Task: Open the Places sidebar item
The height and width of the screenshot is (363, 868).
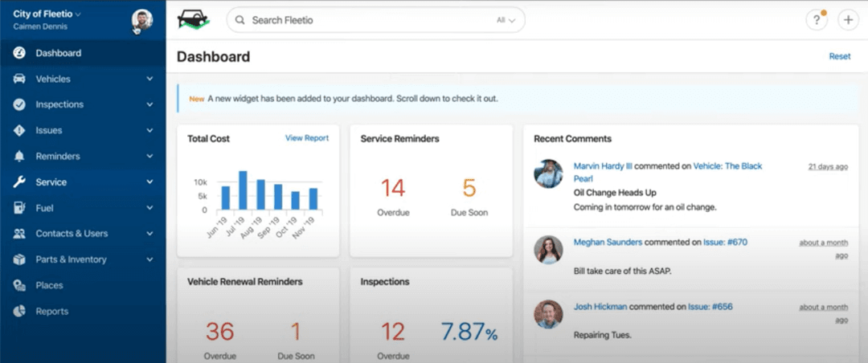Action: tap(83, 286)
